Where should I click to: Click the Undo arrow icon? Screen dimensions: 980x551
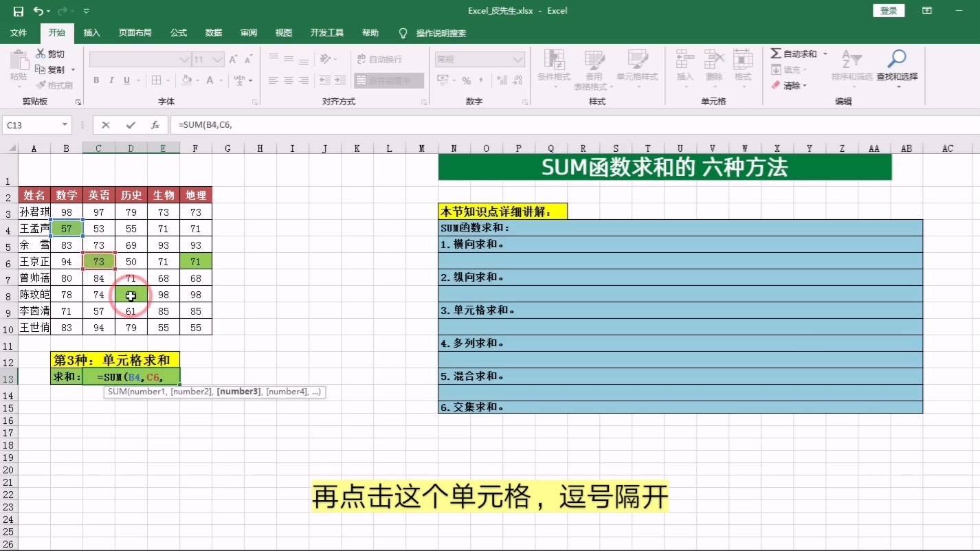click(x=38, y=11)
